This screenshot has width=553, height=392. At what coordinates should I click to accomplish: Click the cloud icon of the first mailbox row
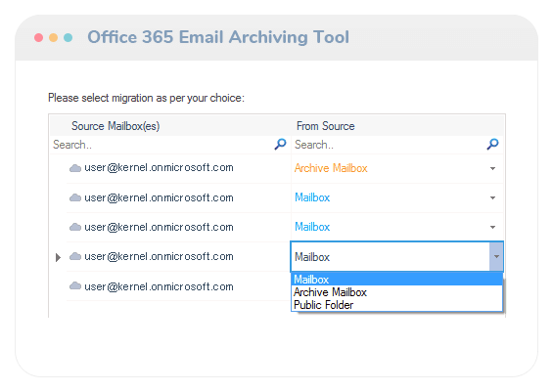(75, 168)
